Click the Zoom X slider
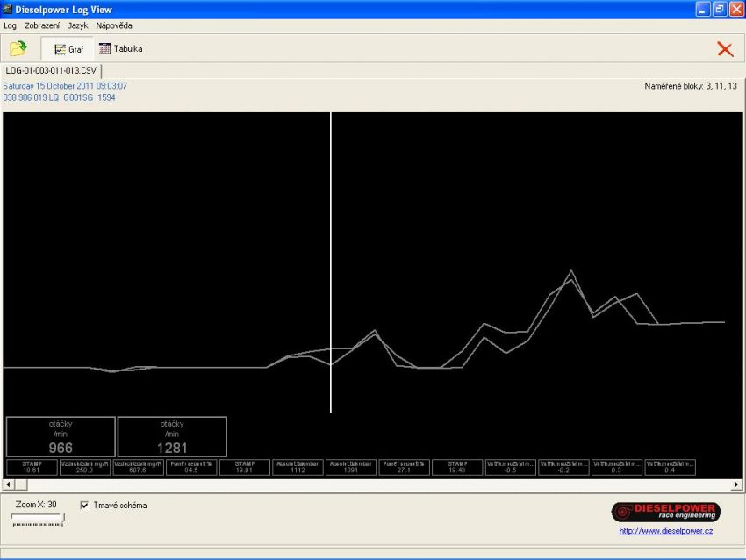Image resolution: width=746 pixels, height=560 pixels. [37, 520]
